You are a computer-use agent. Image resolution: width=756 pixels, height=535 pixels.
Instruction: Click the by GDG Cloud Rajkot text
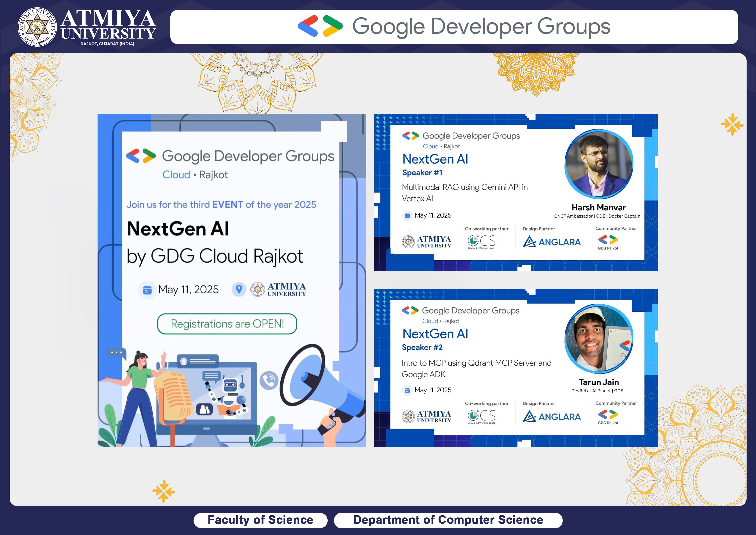(215, 257)
